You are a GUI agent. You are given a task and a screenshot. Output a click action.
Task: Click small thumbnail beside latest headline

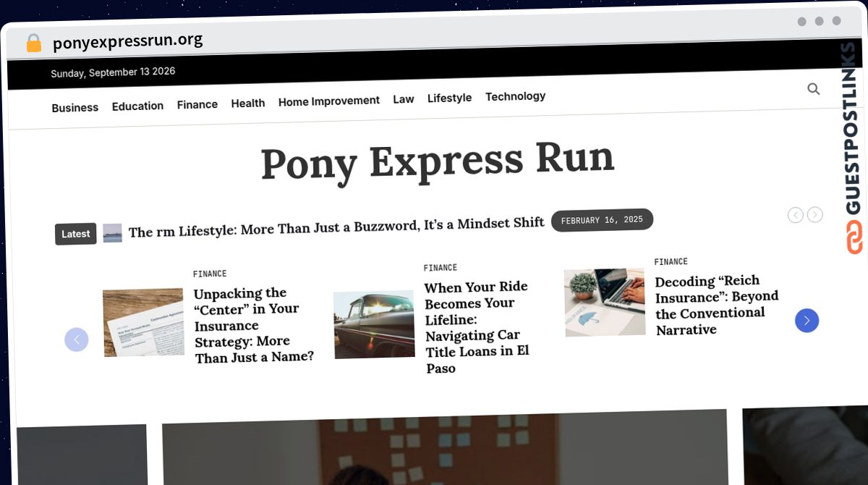[x=112, y=233]
